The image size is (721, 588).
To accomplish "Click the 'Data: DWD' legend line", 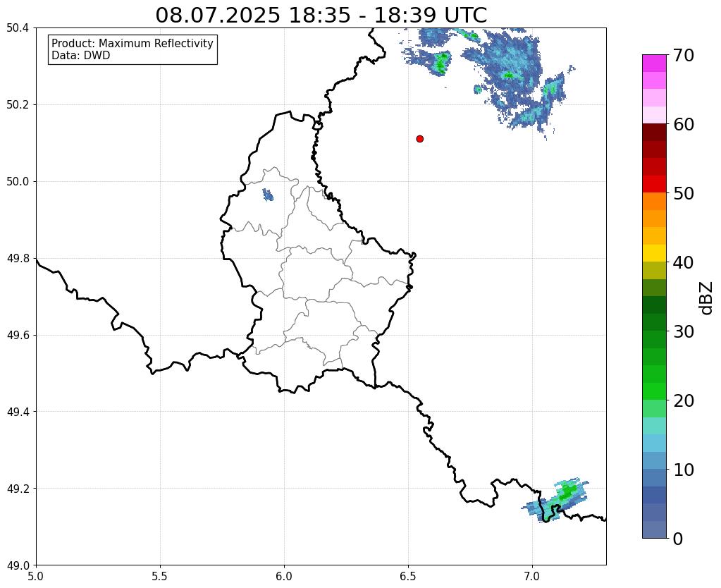I will click(81, 56).
